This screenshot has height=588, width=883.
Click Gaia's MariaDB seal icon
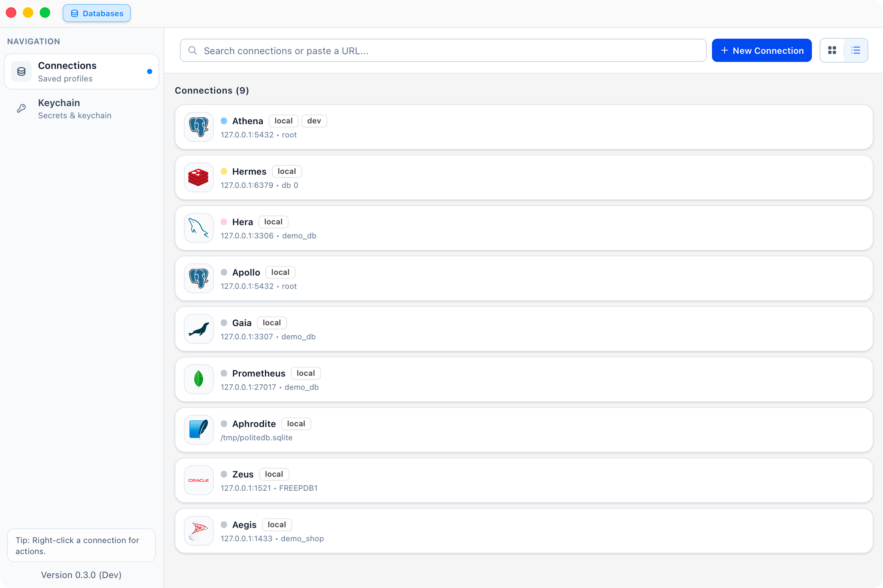click(199, 329)
